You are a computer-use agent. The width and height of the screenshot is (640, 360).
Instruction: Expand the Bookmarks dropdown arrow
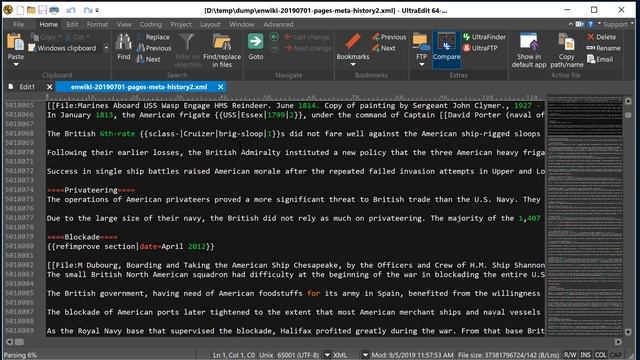[353, 64]
